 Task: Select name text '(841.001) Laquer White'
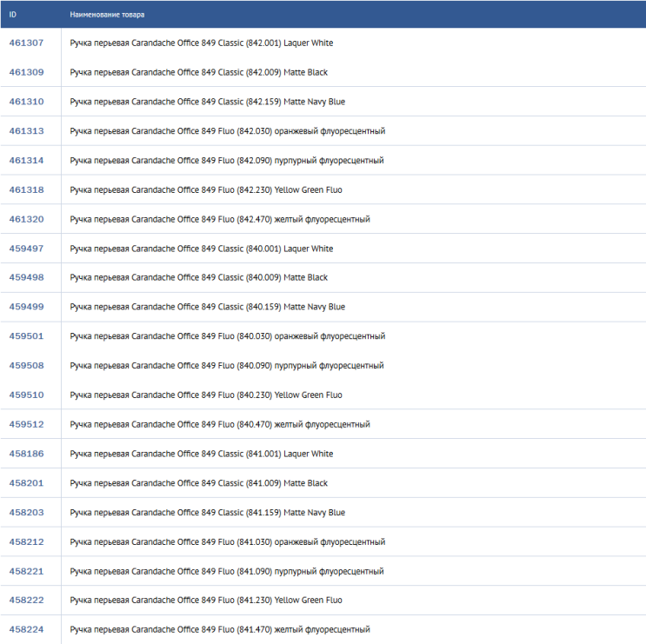coord(290,454)
